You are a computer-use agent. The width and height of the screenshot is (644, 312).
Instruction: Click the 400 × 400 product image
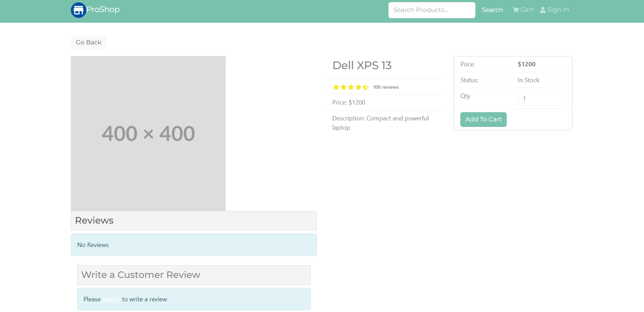pos(148,133)
